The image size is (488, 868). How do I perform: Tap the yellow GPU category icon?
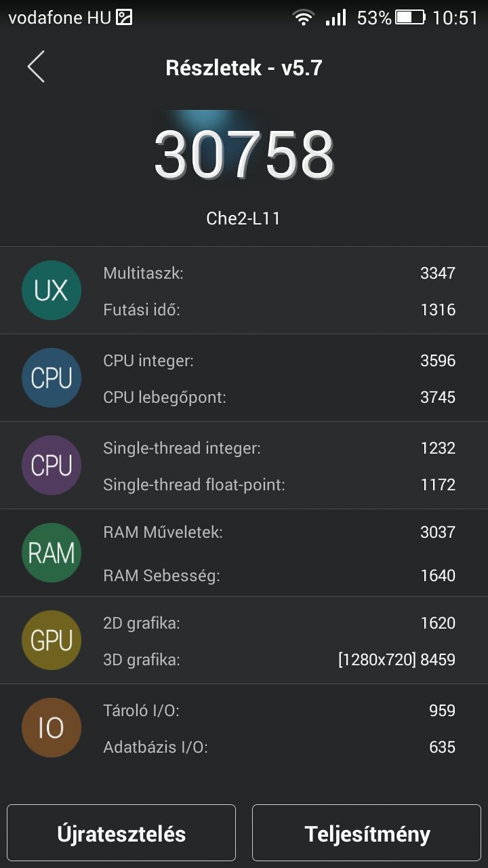(x=52, y=641)
